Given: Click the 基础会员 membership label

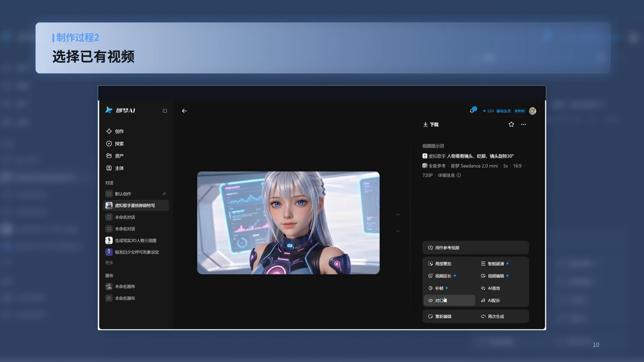Looking at the screenshot, I should 503,111.
